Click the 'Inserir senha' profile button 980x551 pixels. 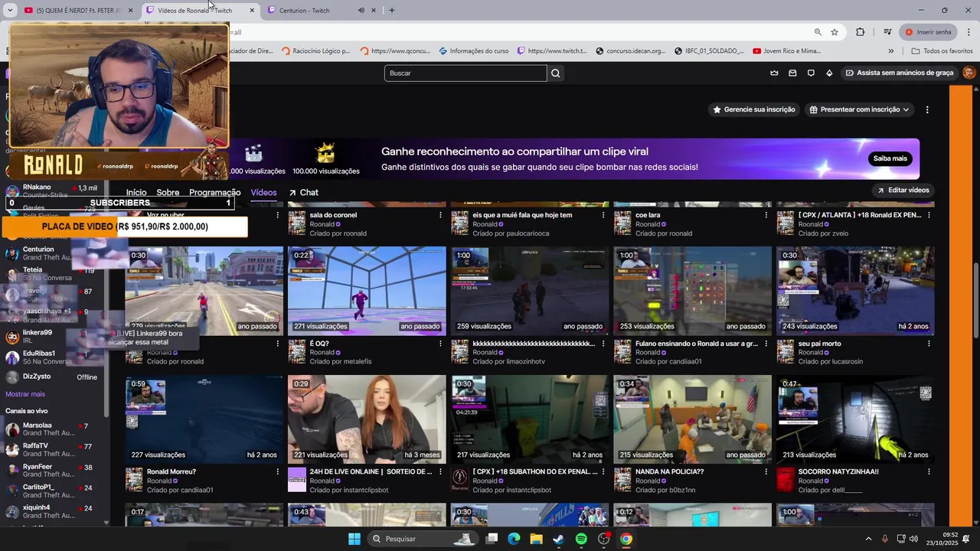coord(927,32)
